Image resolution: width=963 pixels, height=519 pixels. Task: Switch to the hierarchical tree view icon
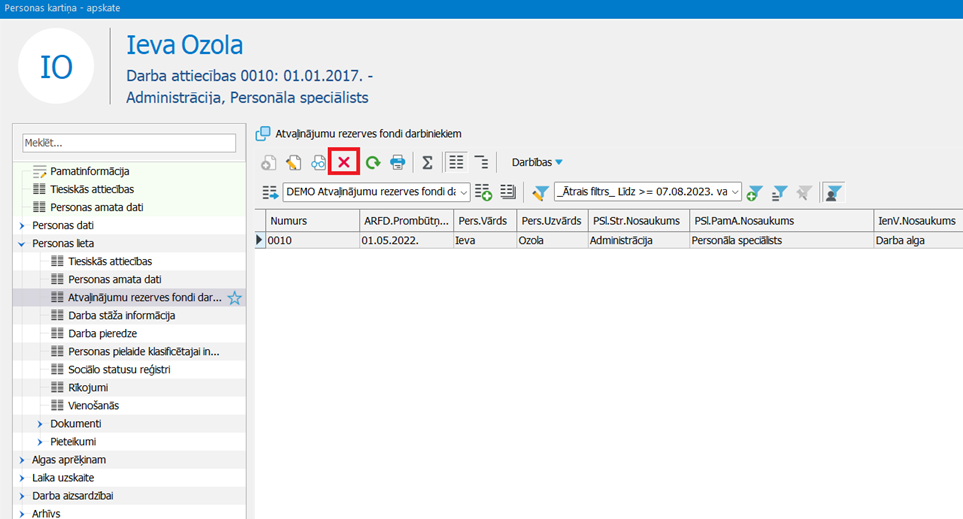(482, 162)
